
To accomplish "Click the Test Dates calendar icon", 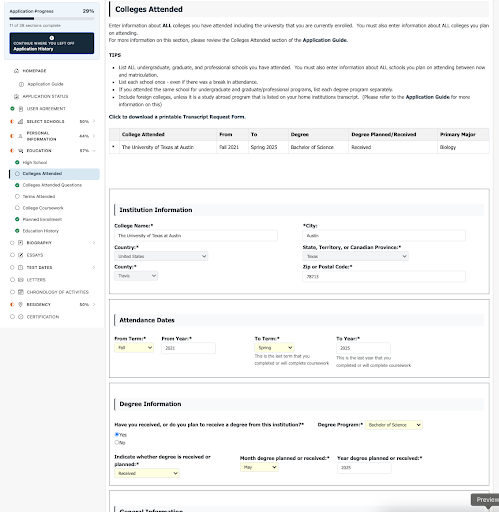I will 21,267.
